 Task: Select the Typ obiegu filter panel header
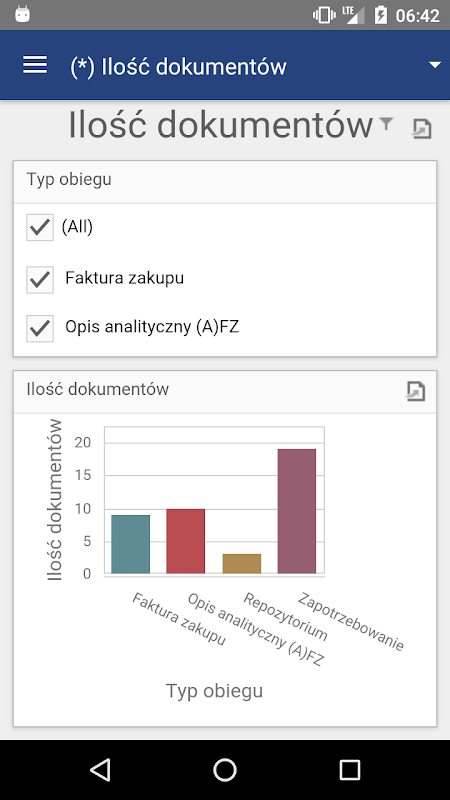[225, 182]
